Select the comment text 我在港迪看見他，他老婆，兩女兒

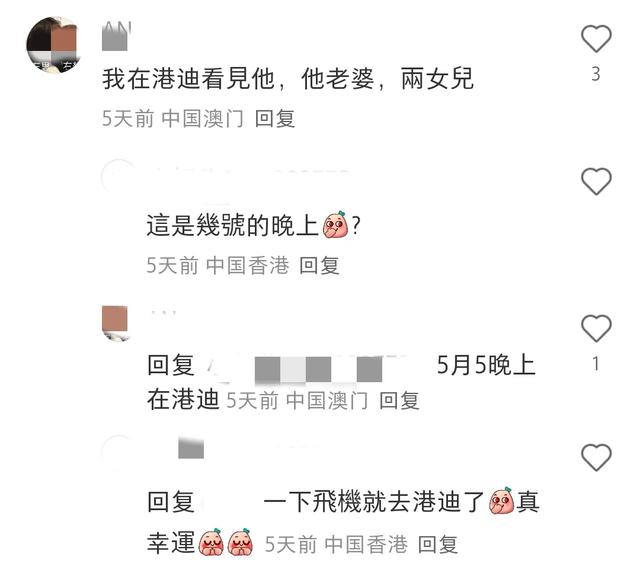288,79
